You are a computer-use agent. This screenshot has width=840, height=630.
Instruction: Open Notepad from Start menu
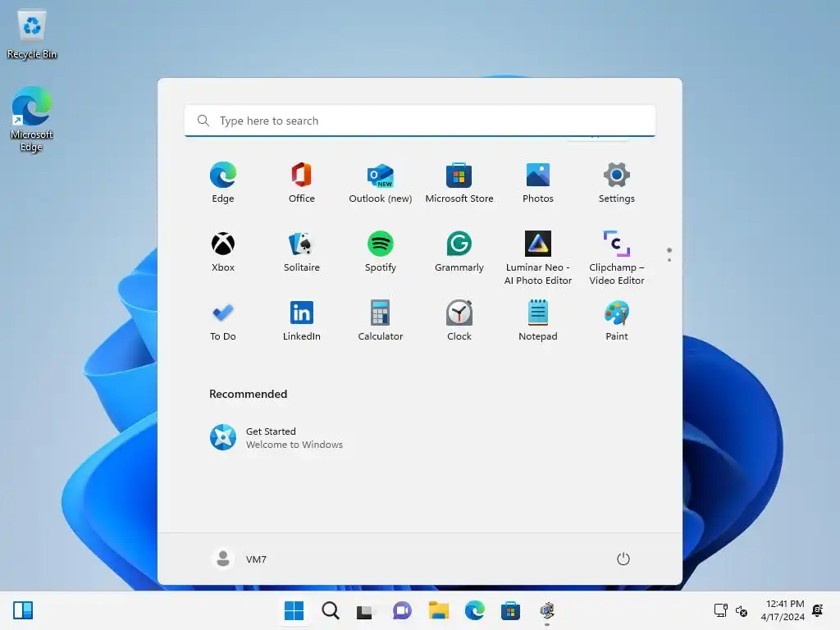coord(538,321)
